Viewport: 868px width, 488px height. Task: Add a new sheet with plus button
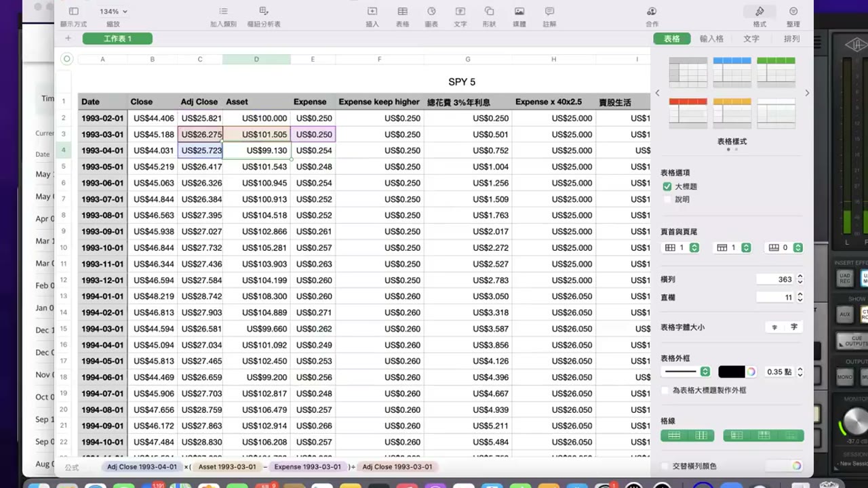coord(68,39)
